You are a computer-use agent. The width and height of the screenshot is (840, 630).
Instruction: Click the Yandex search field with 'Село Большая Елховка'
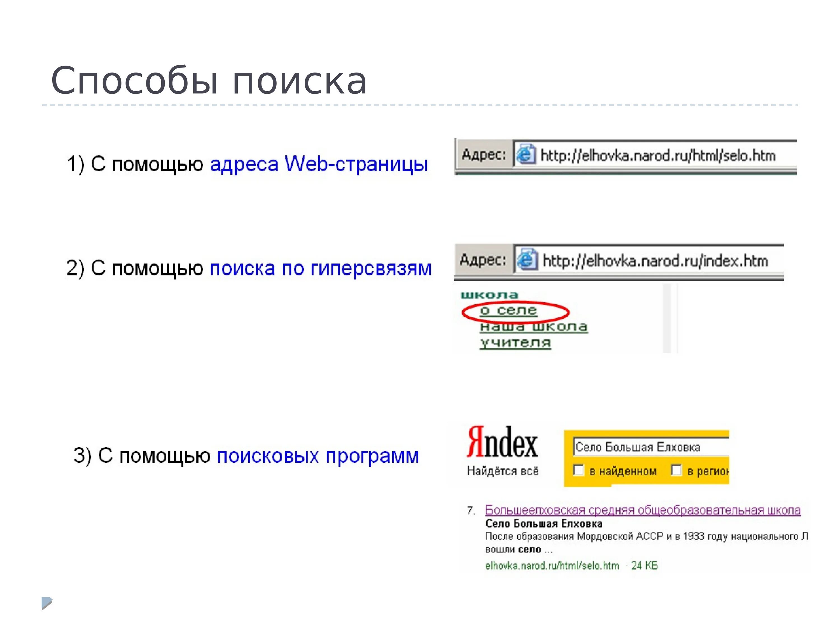tap(646, 447)
